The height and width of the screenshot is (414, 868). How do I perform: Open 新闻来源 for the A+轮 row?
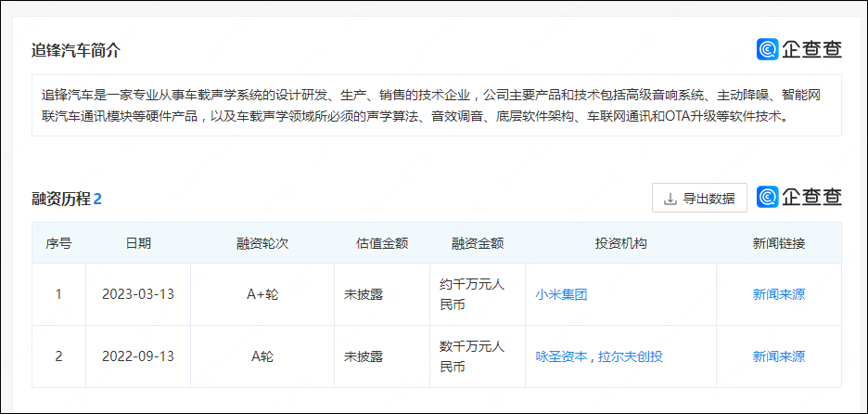778,295
